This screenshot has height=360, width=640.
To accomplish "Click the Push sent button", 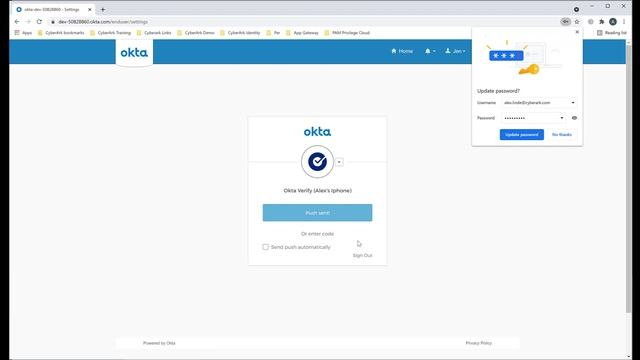I will click(x=317, y=213).
